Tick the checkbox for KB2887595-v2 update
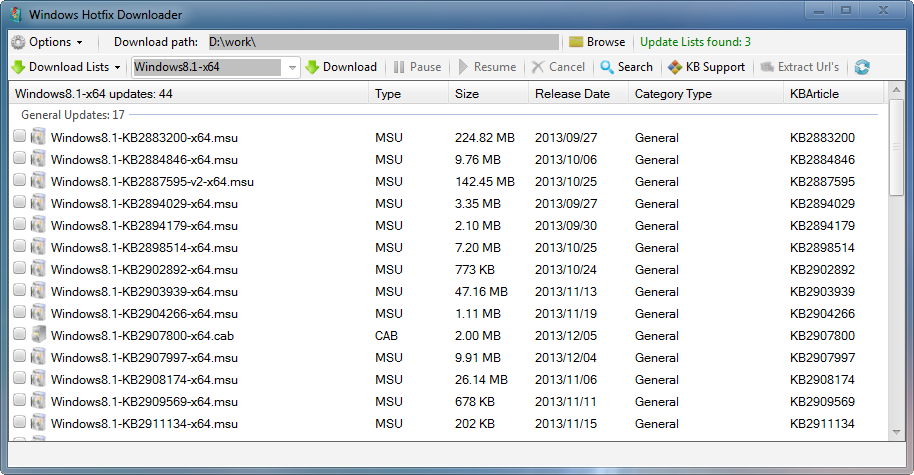Image resolution: width=914 pixels, height=475 pixels. click(x=19, y=180)
